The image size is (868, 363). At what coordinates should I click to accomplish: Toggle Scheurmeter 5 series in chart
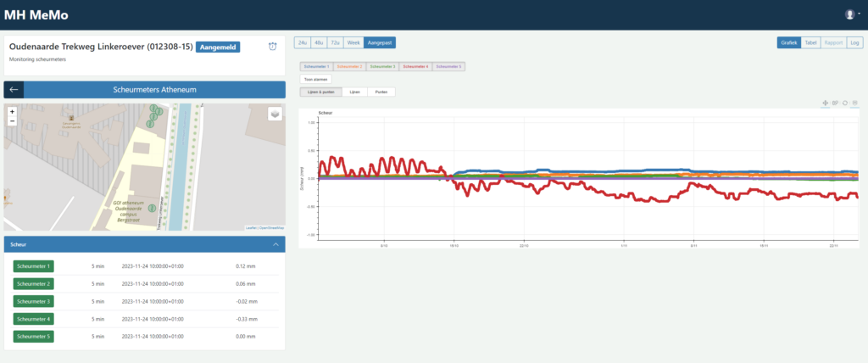pos(448,66)
